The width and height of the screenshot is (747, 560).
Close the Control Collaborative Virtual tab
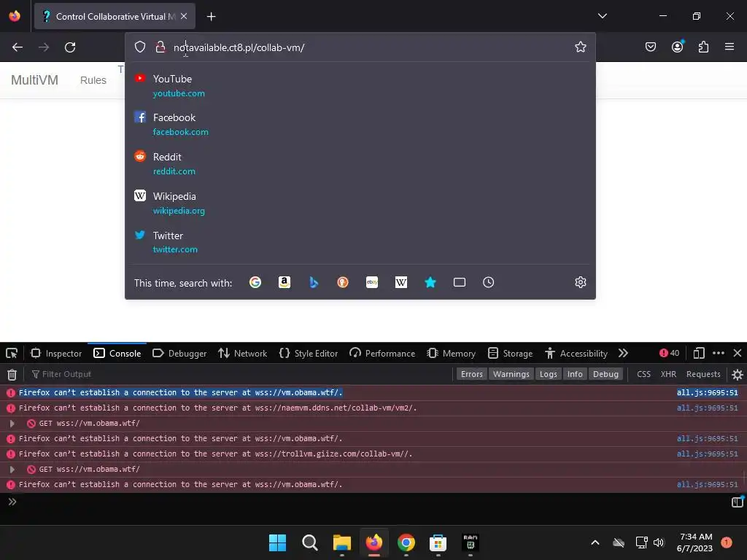pos(184,16)
